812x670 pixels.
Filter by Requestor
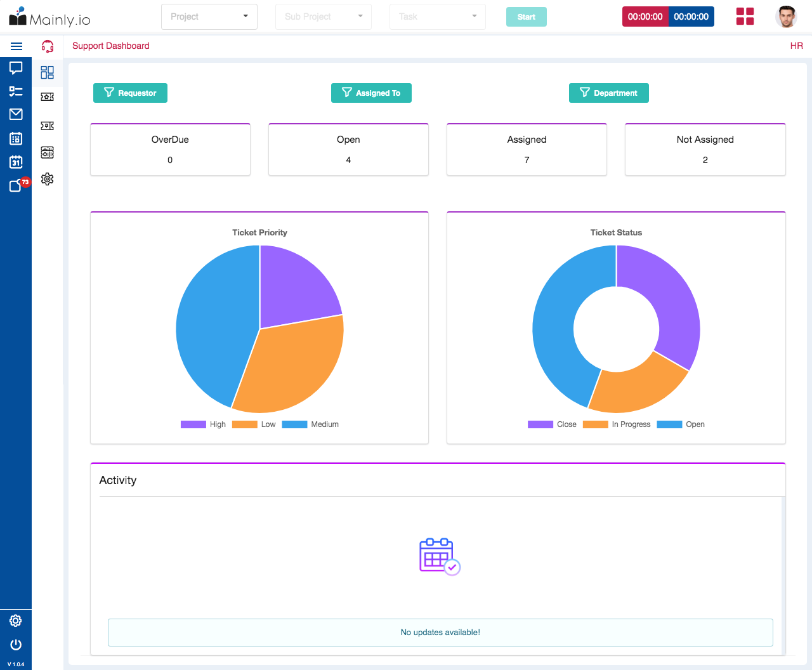(x=130, y=93)
